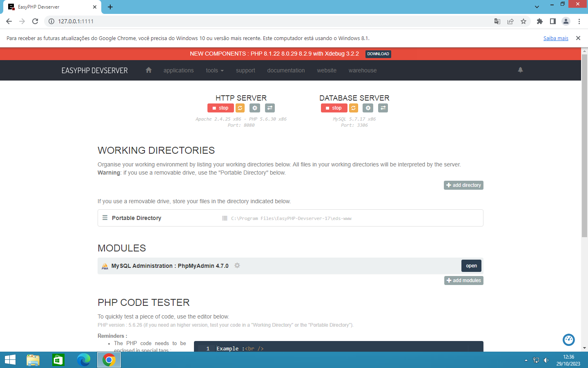Open a new Chrome tab
588x368 pixels.
110,7
